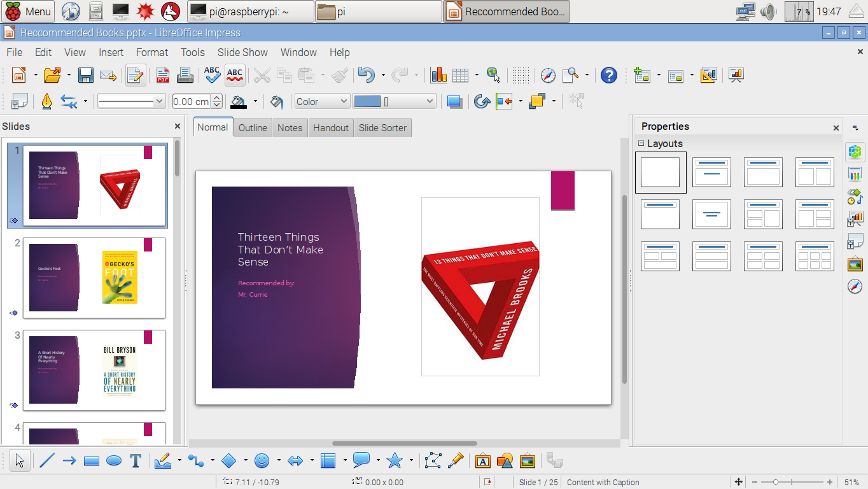Select the Gecko's Foot slide 2 thumbnail

tap(94, 278)
